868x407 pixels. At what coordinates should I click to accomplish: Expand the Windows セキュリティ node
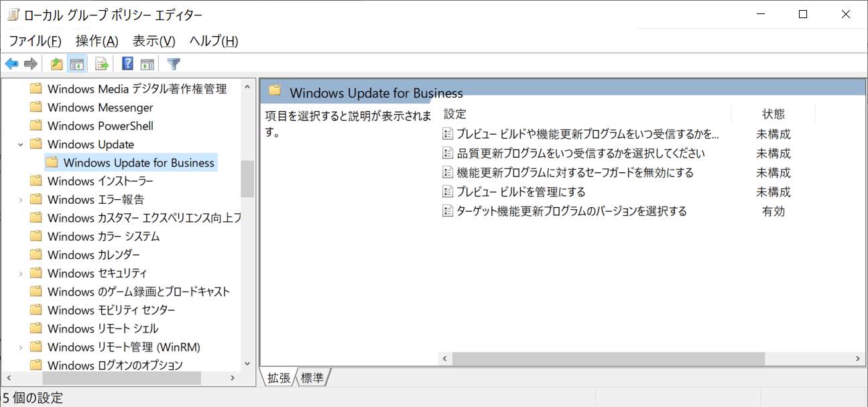click(x=21, y=273)
